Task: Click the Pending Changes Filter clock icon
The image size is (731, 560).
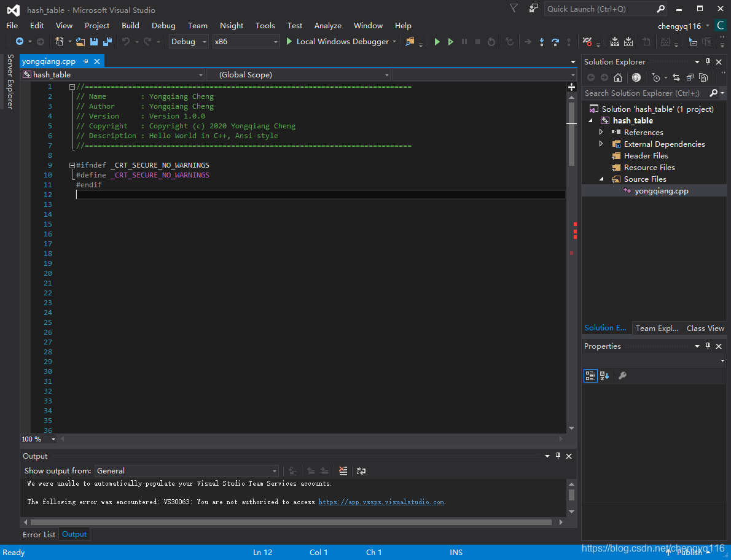Action: click(656, 77)
